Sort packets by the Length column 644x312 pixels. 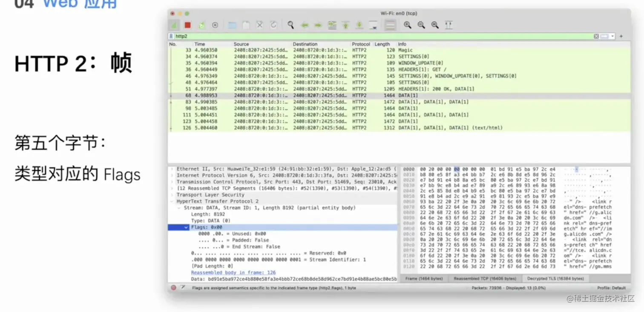382,44
